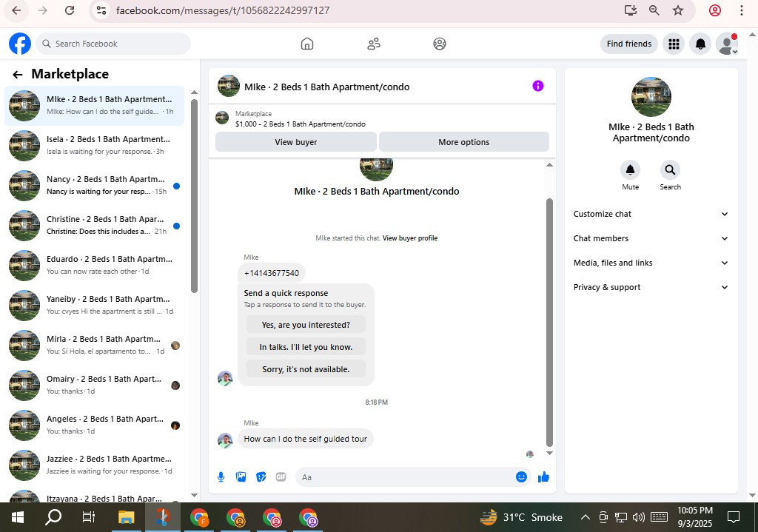
Task: Open site information icon in the address bar
Action: coord(101,10)
